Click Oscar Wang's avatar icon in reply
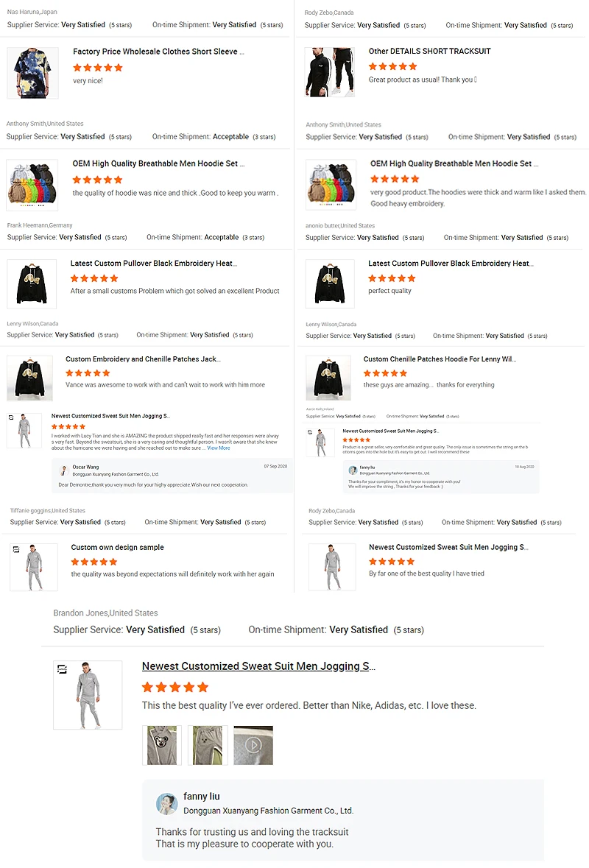Screen dimensions: 589x868 (x=63, y=470)
